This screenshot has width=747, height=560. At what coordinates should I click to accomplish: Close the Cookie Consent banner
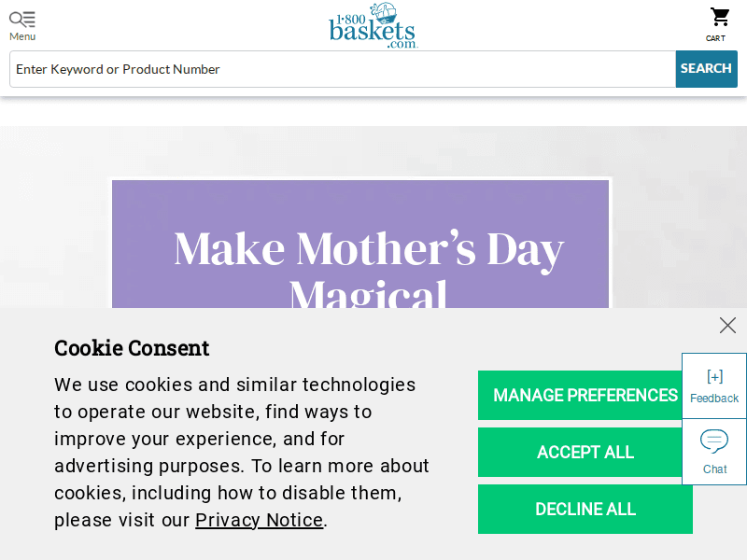[x=727, y=325]
